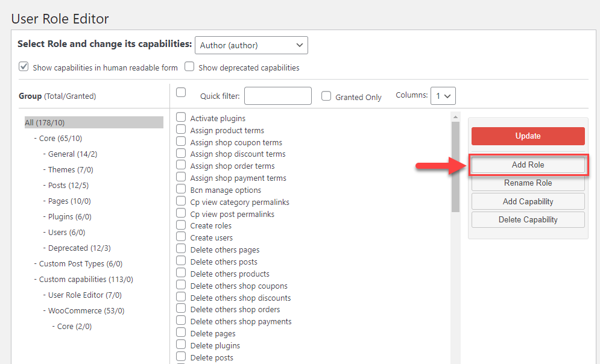The height and width of the screenshot is (364, 600).
Task: Check the Create roles capability
Action: point(181,225)
